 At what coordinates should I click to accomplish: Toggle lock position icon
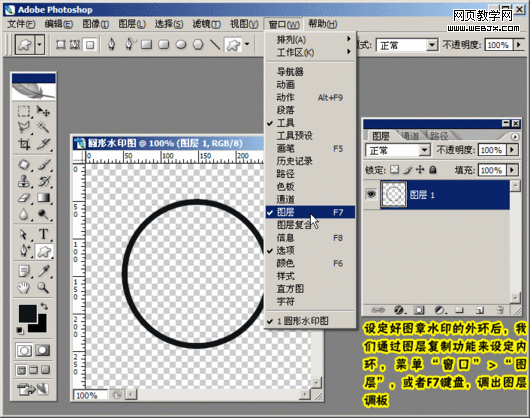[x=420, y=169]
